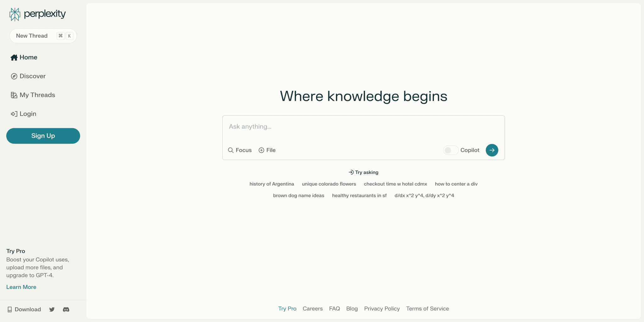Open the Blog footer link
The height and width of the screenshot is (322, 644).
click(x=352, y=308)
